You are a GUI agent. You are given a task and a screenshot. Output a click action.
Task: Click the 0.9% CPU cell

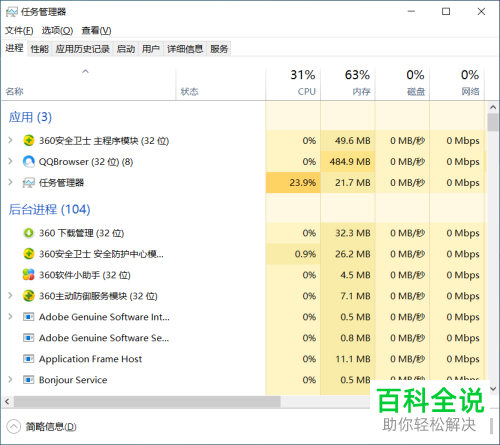(x=293, y=254)
